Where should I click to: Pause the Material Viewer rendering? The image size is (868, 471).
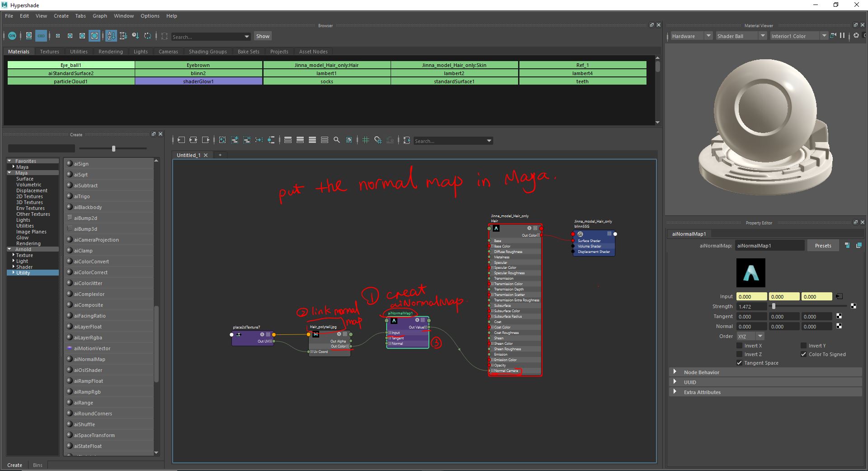[x=842, y=36]
